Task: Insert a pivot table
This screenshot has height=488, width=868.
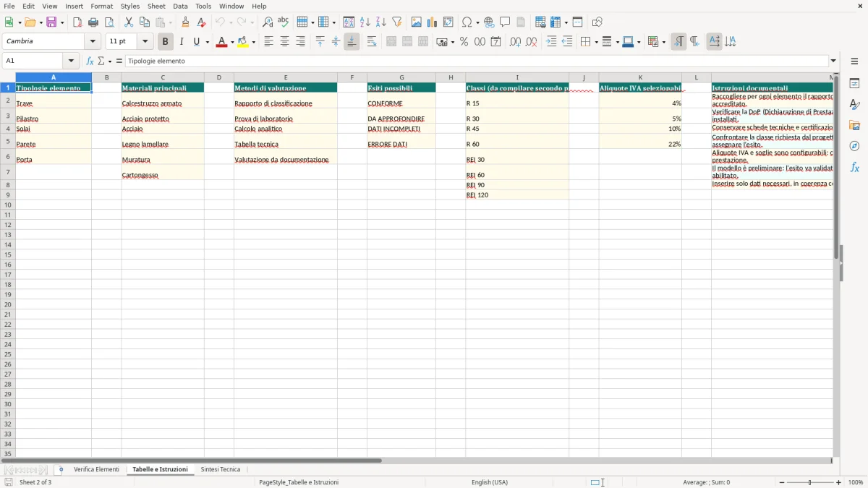Action: point(448,22)
